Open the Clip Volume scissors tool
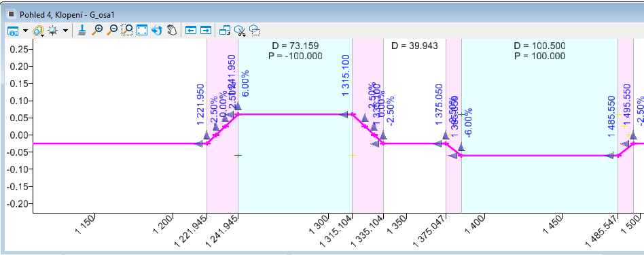The height and width of the screenshot is (255, 644). 240,31
